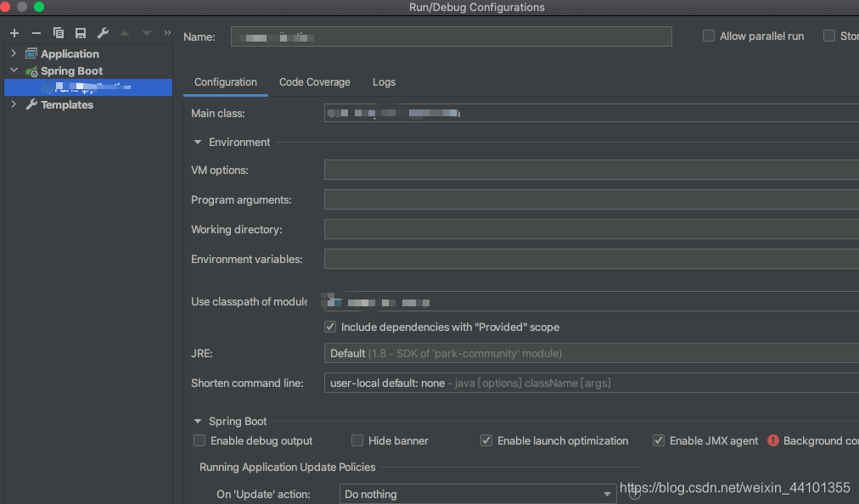Image resolution: width=859 pixels, height=504 pixels.
Task: Click the Add New Configuration plus icon
Action: tap(14, 33)
